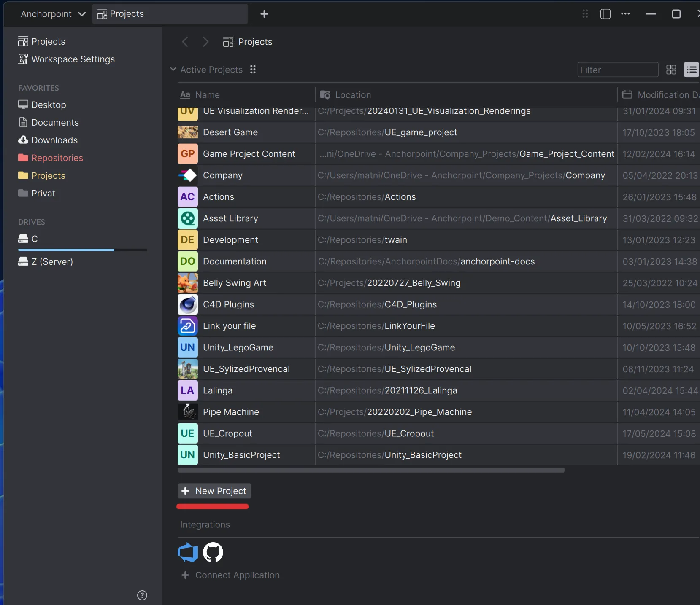This screenshot has height=605, width=700.
Task: Open the GitHub integration
Action: click(x=213, y=552)
